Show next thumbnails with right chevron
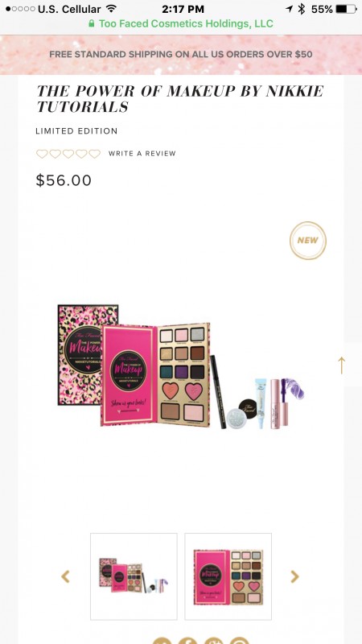Image resolution: width=362 pixels, height=644 pixels. click(x=294, y=576)
